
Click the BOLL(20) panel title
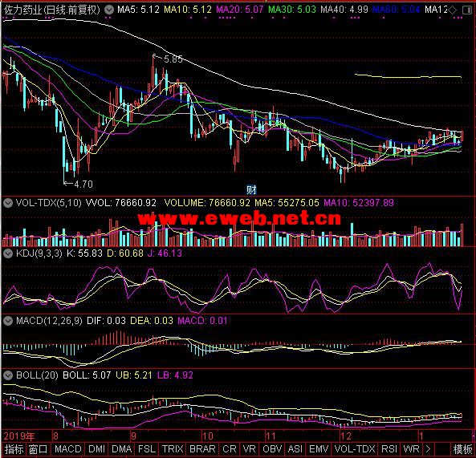click(x=37, y=375)
